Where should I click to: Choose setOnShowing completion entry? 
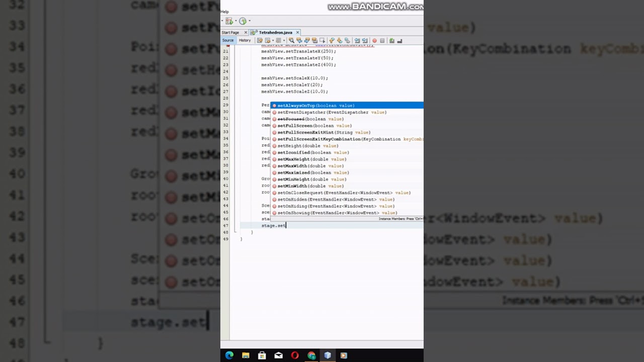click(347, 213)
